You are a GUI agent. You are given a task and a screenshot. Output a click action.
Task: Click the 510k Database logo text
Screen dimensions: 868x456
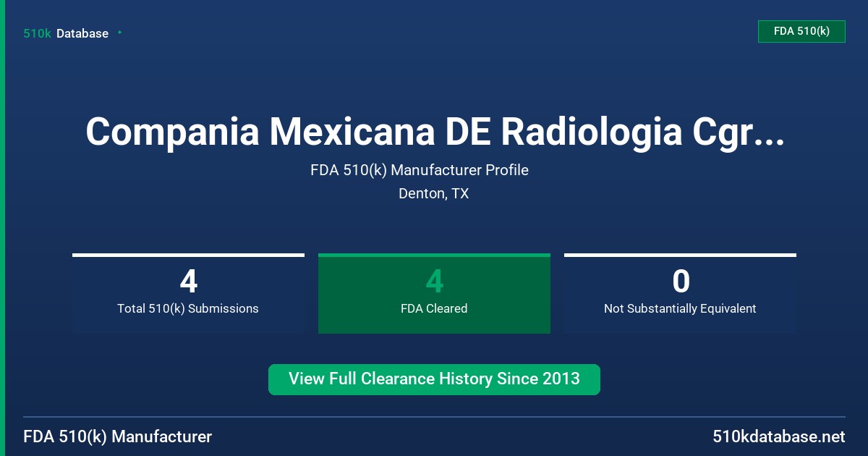tap(66, 33)
